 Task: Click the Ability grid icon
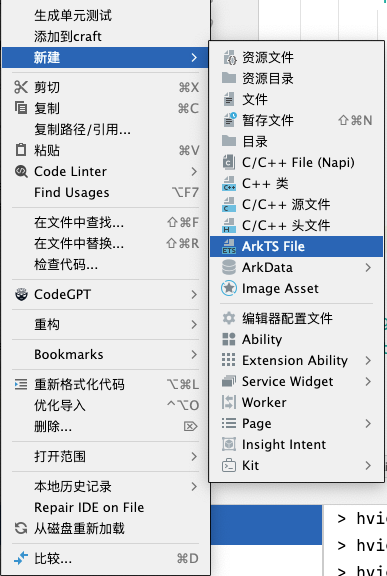tap(229, 339)
